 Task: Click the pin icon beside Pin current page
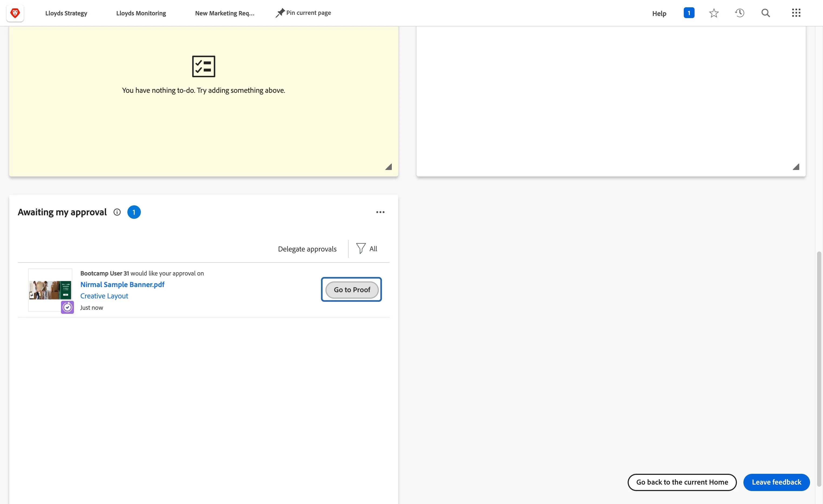(x=280, y=13)
